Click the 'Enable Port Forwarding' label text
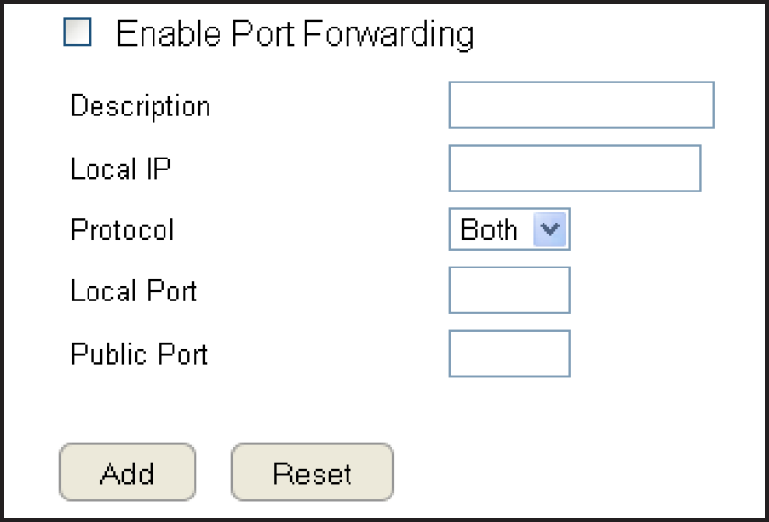This screenshot has width=769, height=522. 295,35
